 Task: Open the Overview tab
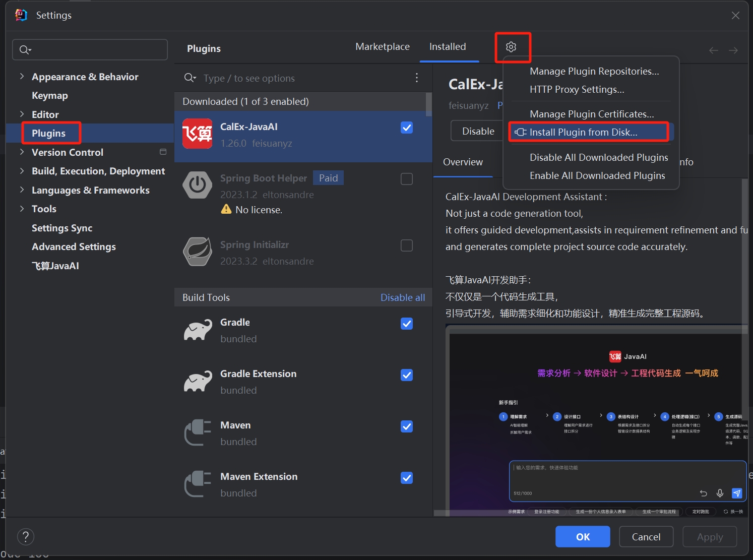pyautogui.click(x=463, y=162)
